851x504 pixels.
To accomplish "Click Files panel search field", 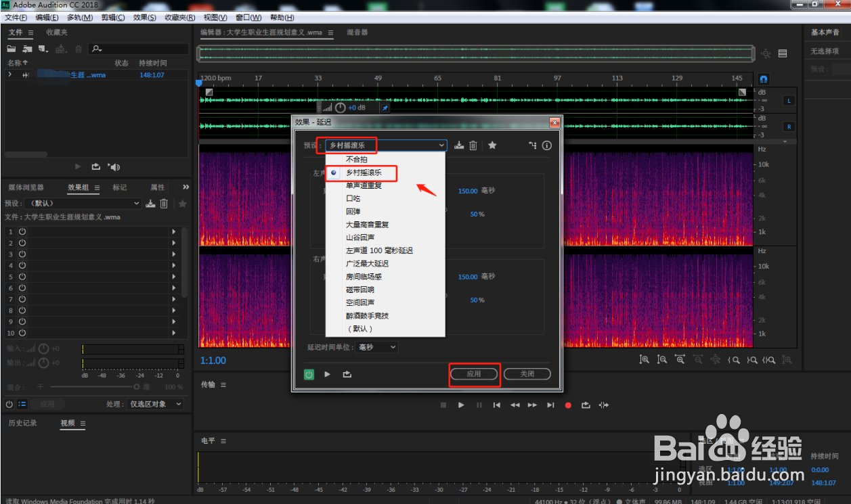I will [x=139, y=49].
